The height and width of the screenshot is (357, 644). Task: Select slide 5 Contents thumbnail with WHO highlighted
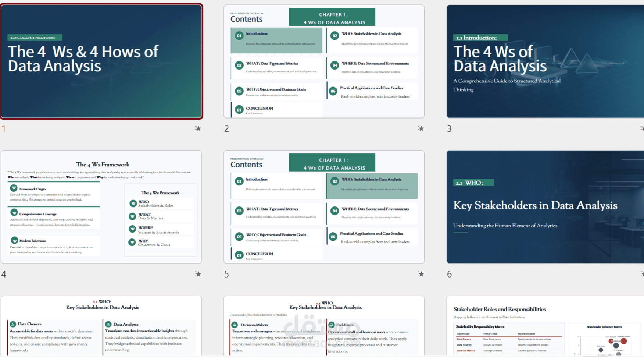[324, 207]
